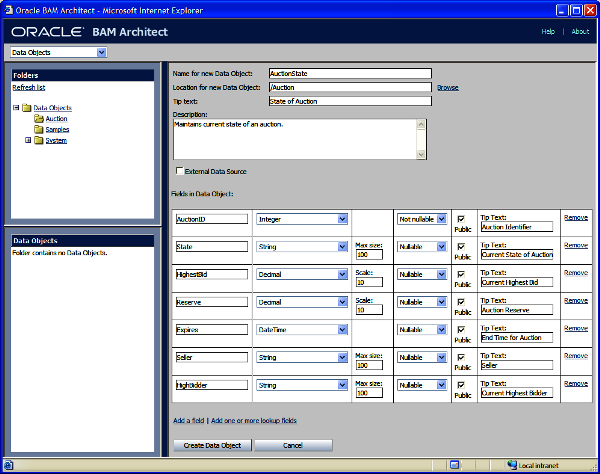Image resolution: width=600 pixels, height=474 pixels.
Task: Toggle Public checkbox for Seller field
Action: (461, 357)
